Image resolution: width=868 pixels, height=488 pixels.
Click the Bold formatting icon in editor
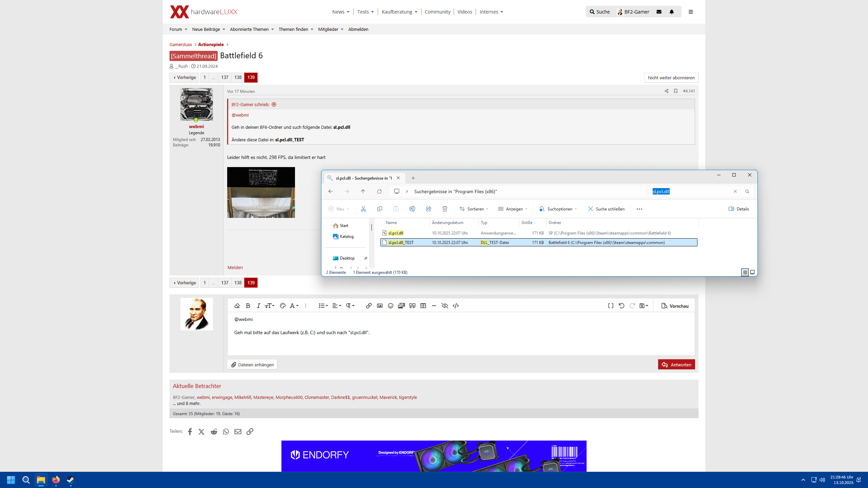[x=248, y=306]
